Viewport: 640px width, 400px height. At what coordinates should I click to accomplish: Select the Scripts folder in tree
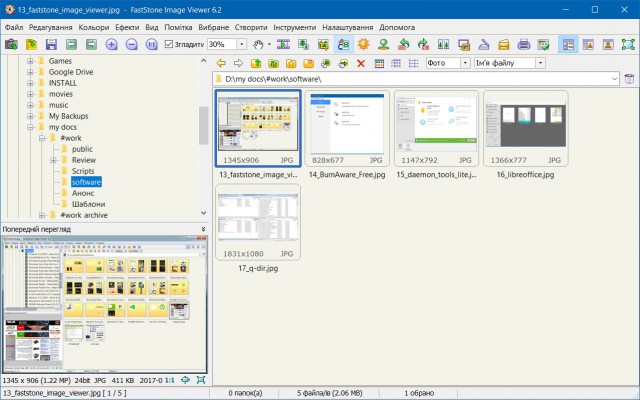83,171
